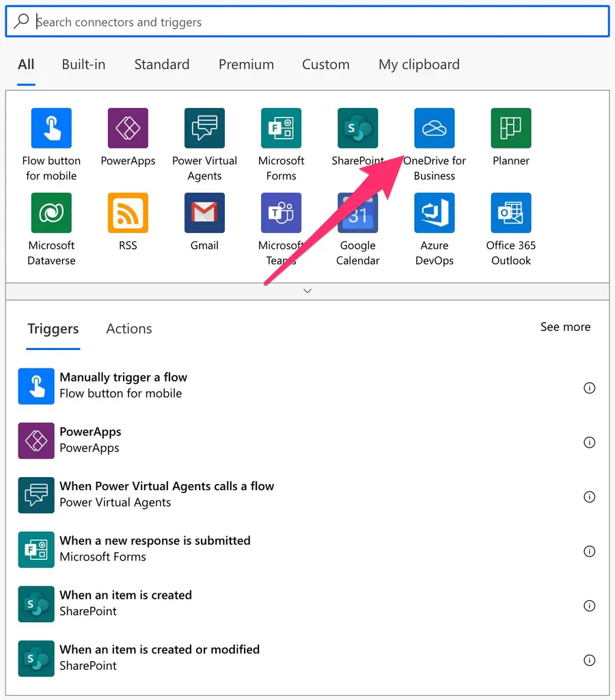This screenshot has width=615, height=700.
Task: Select the Microsoft Forms connector icon
Action: point(281,129)
